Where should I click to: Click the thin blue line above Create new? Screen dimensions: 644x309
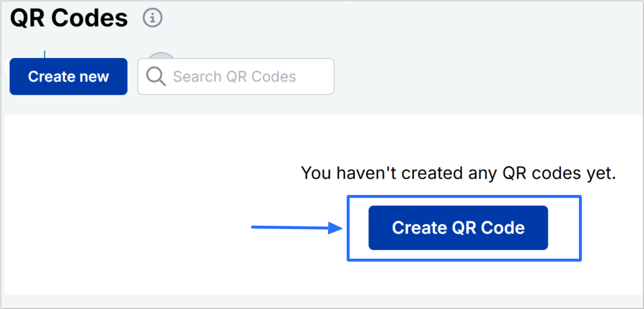click(x=45, y=54)
